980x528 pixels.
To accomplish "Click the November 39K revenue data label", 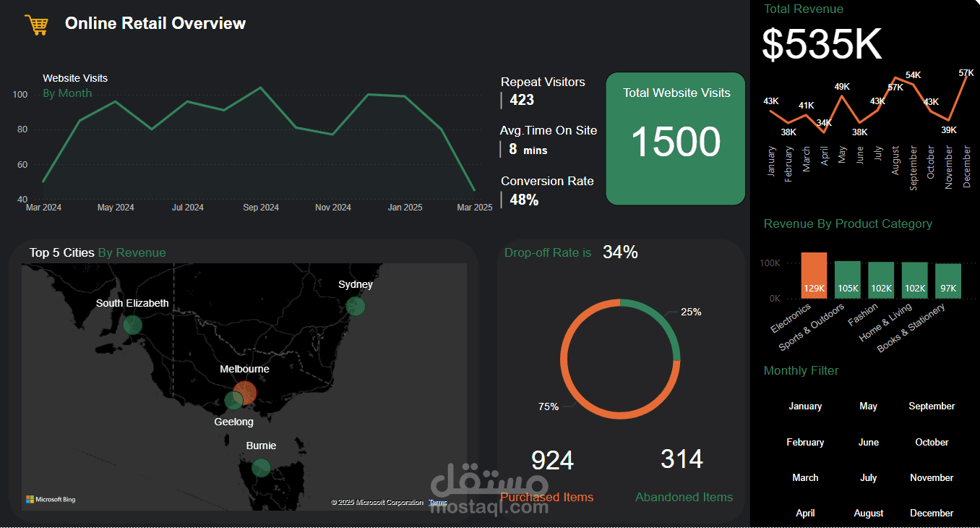I will pos(949,130).
